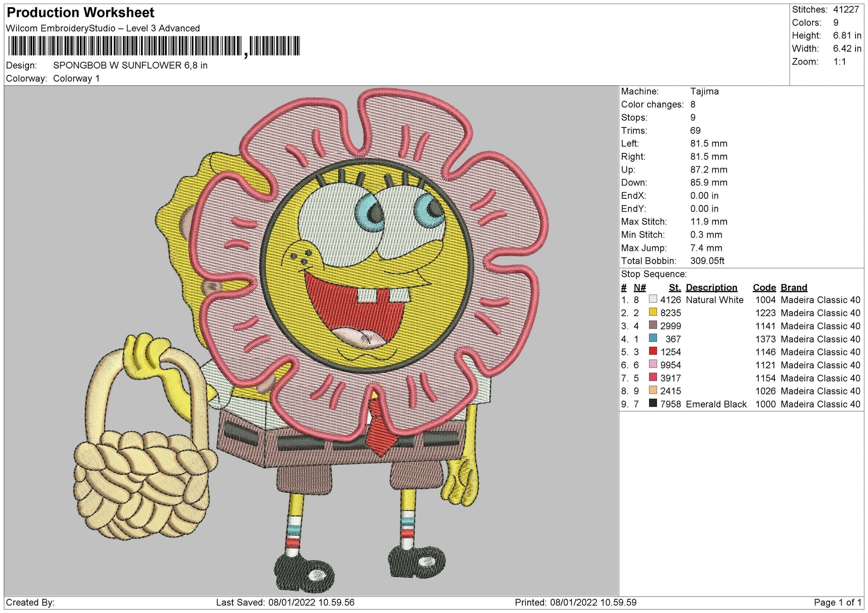Click the 'St.' column header

pos(675,288)
